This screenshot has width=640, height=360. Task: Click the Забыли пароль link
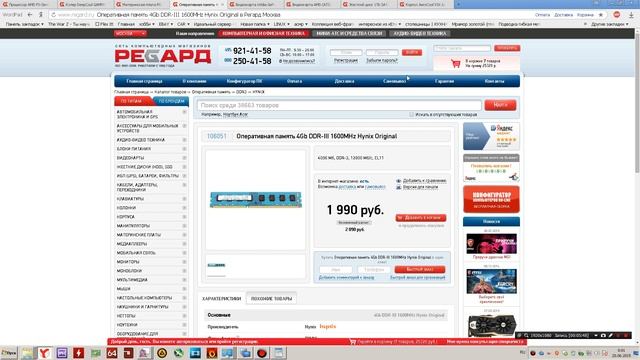pyautogui.click(x=382, y=60)
